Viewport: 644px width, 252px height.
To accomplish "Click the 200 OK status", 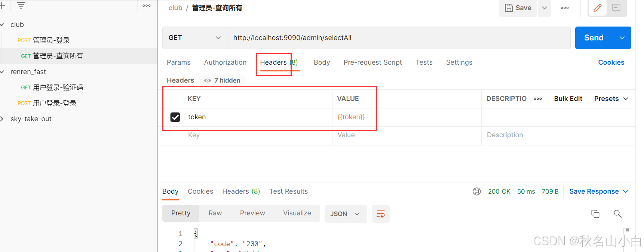I will pos(499,191).
